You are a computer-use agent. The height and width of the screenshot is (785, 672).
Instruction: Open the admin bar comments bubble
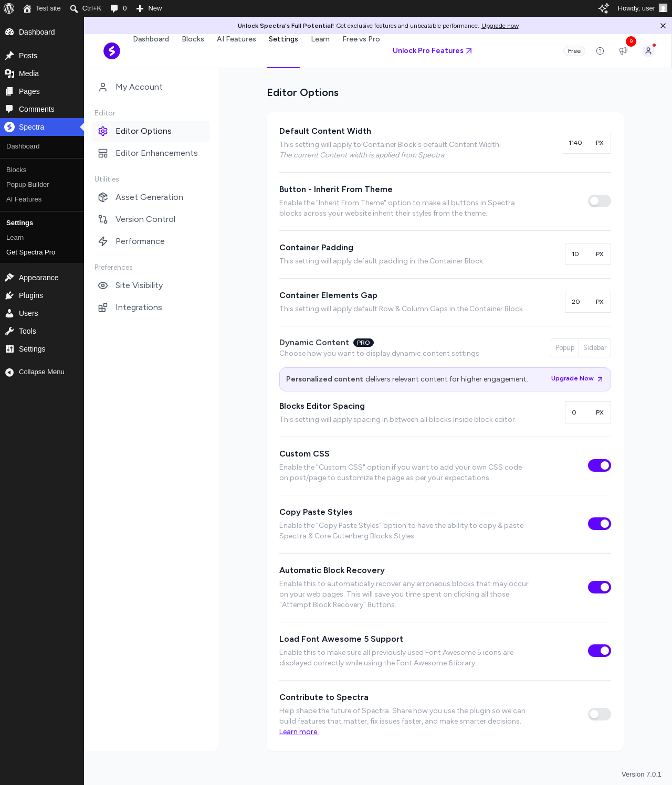[x=114, y=8]
